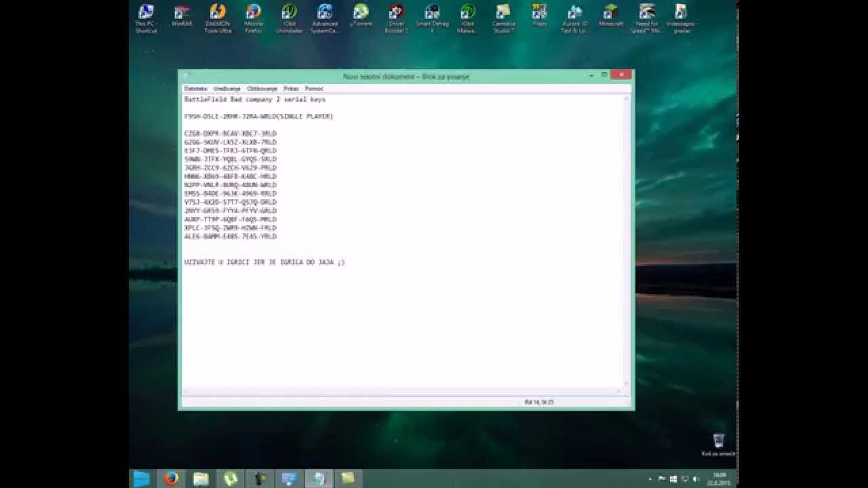Click the volume speaker tray icon
Viewport: 868px width, 488px height.
[x=696, y=479]
